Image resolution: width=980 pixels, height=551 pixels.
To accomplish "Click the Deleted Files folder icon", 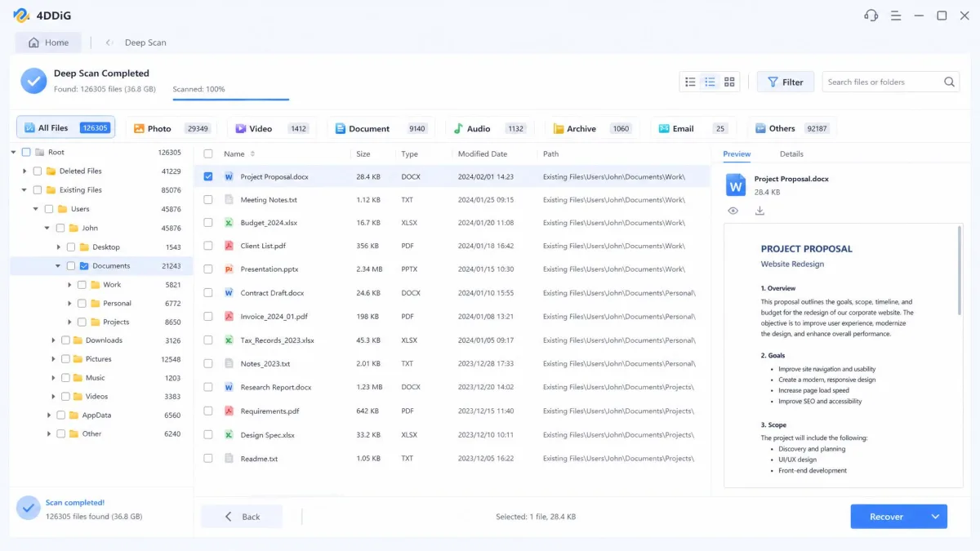I will tap(51, 171).
